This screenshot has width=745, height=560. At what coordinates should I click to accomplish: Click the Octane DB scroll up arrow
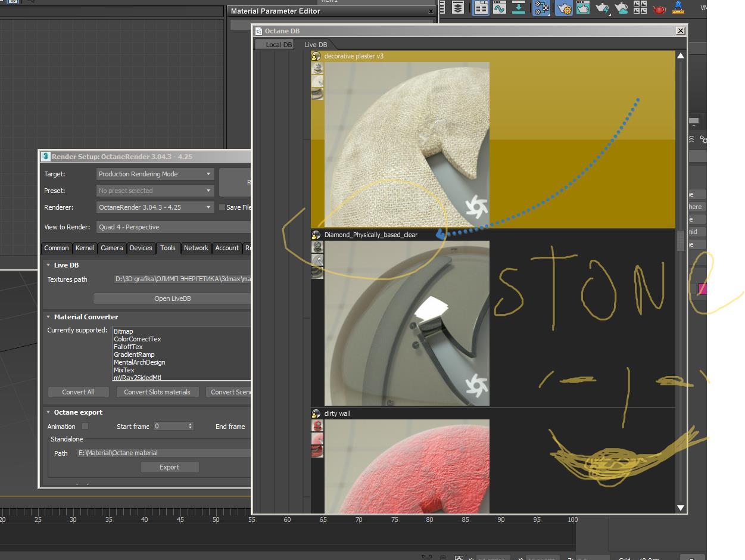681,55
